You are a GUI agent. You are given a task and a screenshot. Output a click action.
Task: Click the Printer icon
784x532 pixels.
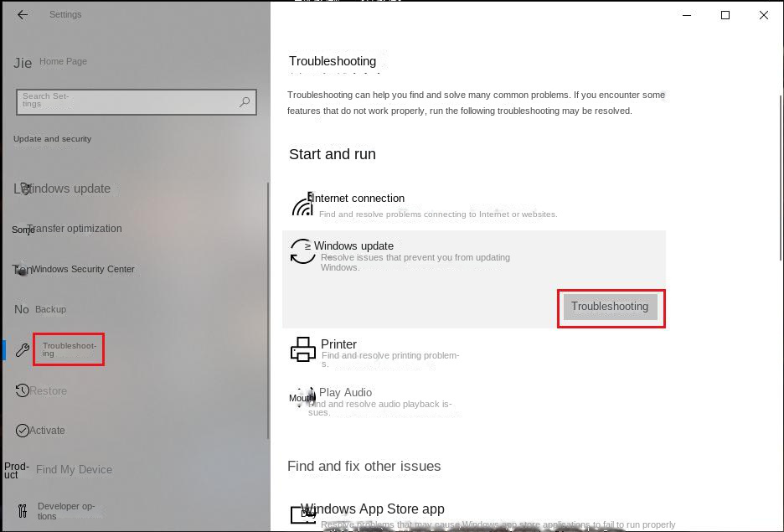point(303,349)
